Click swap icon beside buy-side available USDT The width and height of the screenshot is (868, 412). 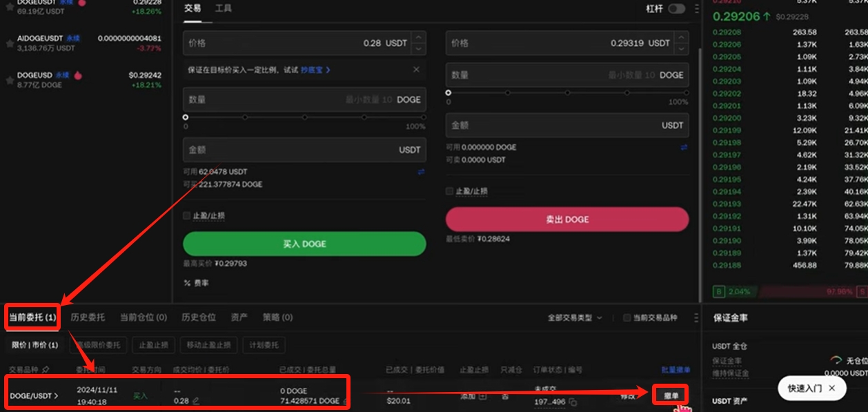click(421, 172)
